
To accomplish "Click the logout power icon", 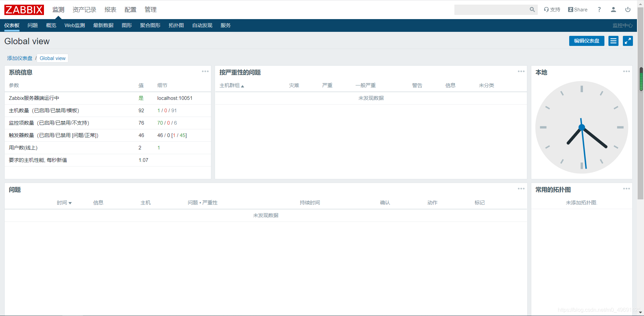I will tap(628, 10).
